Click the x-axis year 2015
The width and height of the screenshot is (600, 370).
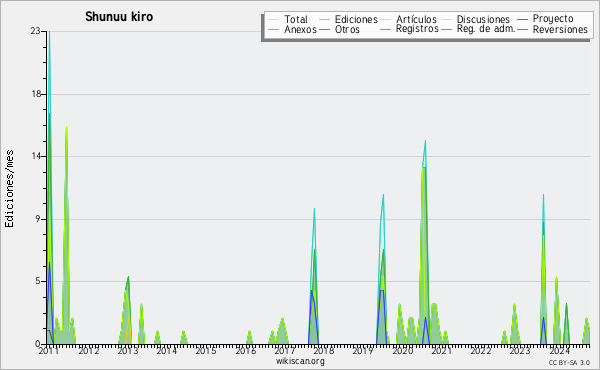click(206, 351)
